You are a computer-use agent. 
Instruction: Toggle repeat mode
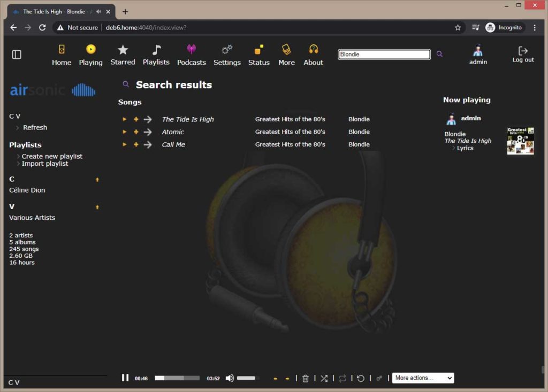pyautogui.click(x=342, y=378)
